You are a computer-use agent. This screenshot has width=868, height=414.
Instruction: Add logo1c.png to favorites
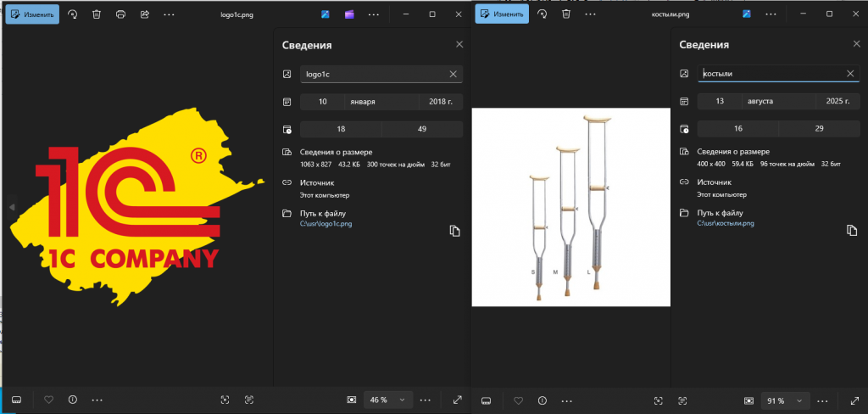[48, 400]
